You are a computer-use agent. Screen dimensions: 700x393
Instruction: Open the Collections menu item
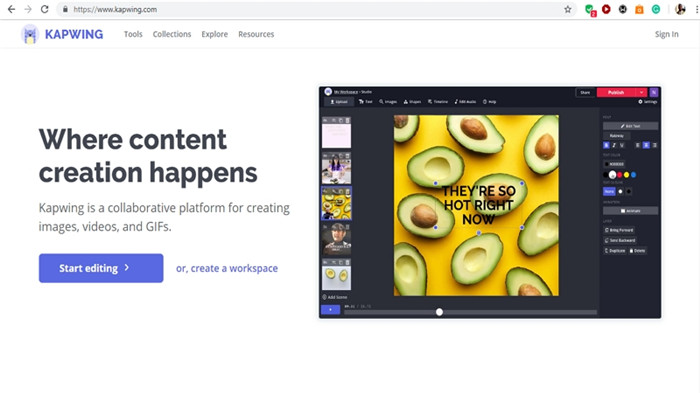click(x=172, y=34)
